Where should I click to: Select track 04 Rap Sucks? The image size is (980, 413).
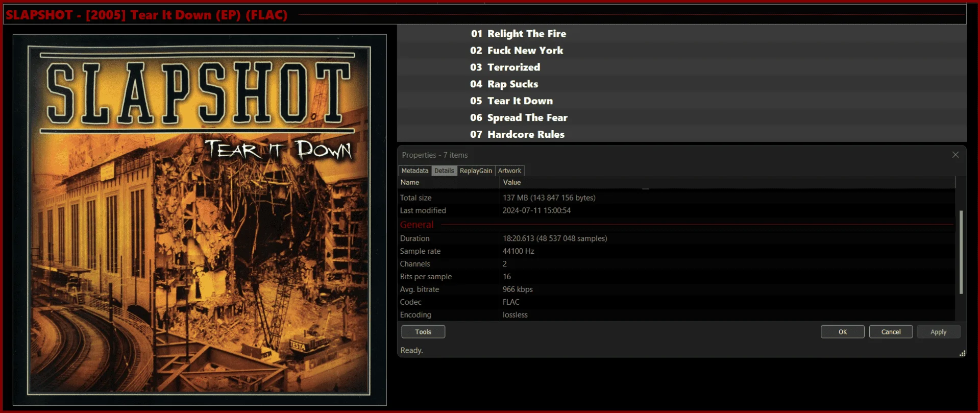(x=681, y=84)
